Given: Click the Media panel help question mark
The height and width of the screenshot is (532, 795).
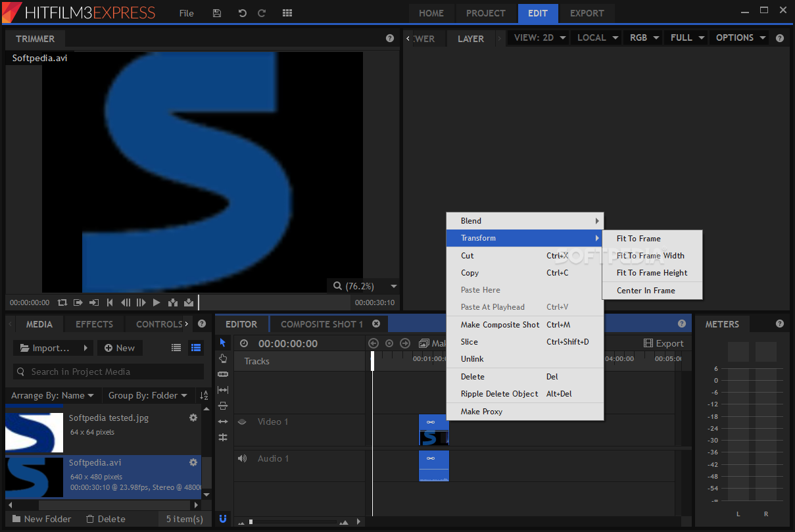Looking at the screenshot, I should tap(202, 324).
